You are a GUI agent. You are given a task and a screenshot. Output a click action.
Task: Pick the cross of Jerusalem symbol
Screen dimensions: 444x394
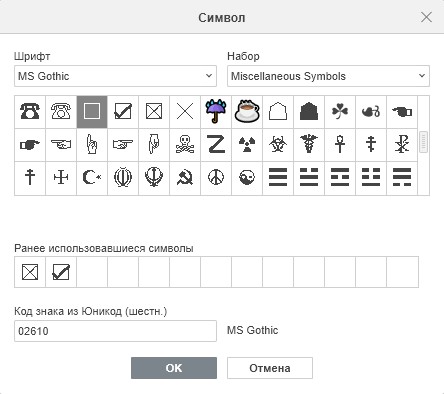(x=61, y=178)
